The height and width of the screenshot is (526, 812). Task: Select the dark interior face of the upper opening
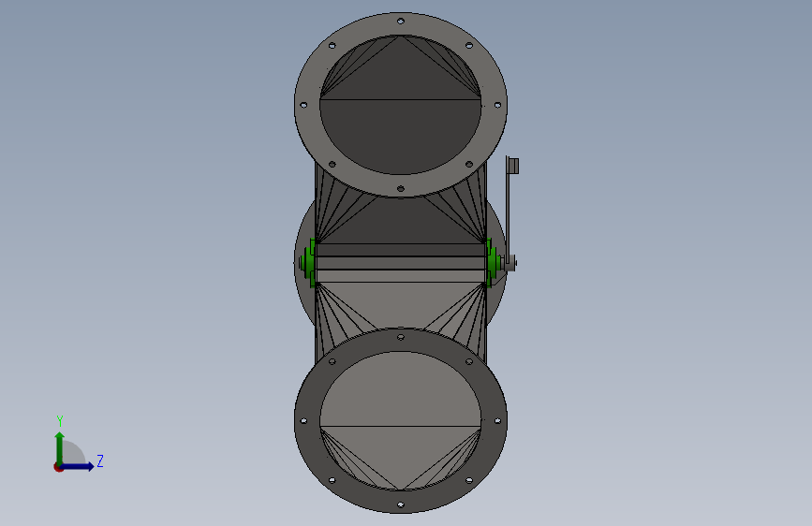pos(400,135)
